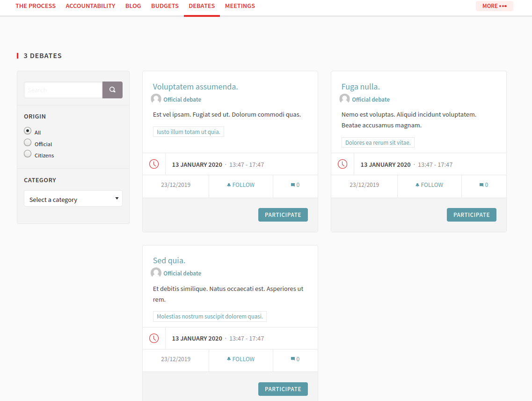The image size is (532, 401).
Task: Click the comment count icon on Fuga nulla card
Action: click(481, 185)
